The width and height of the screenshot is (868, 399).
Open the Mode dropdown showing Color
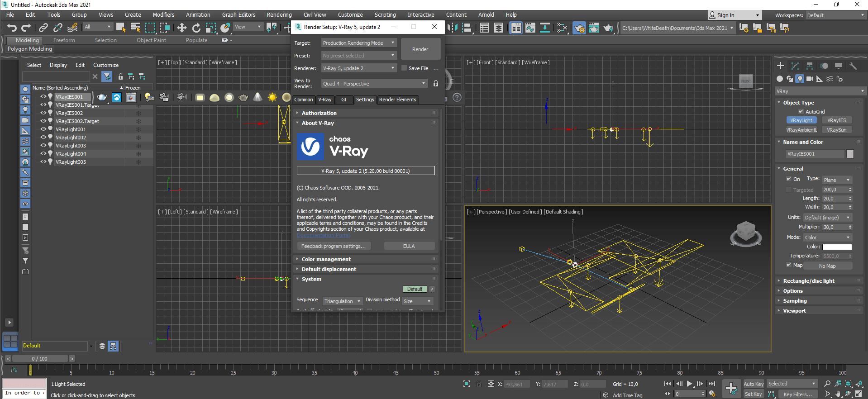pos(828,237)
